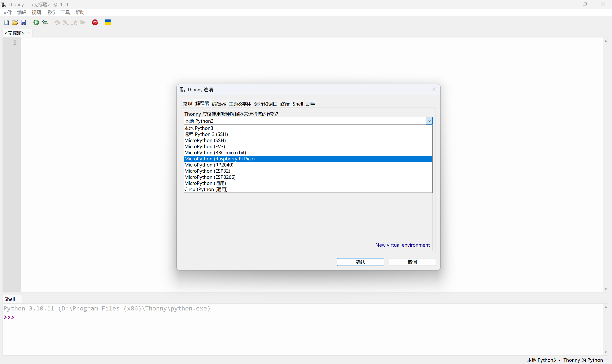The height and width of the screenshot is (364, 612).
Task: Click the editor scrollbar down arrow
Action: coord(606,289)
